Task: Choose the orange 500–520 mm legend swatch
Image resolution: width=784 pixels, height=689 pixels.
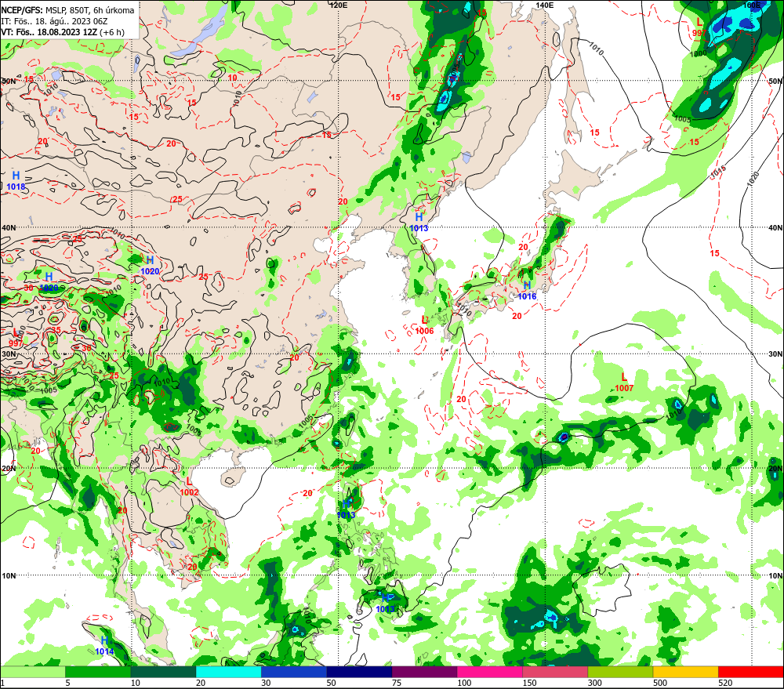Action: [x=685, y=672]
